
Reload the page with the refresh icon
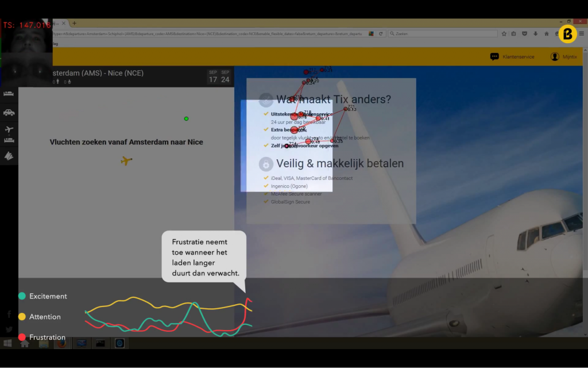(381, 34)
